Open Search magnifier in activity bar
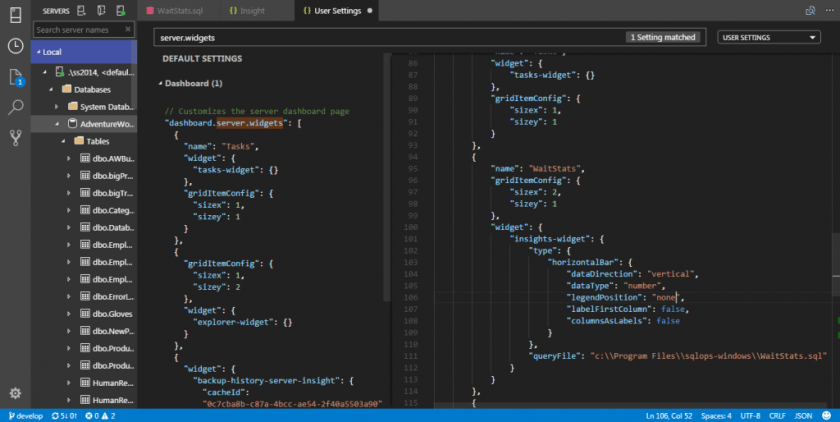 point(16,107)
